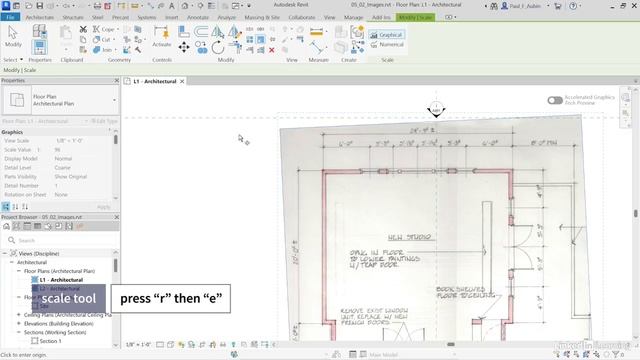Click the Sync/Switch Windows icon in quick access toolbar

[236, 6]
